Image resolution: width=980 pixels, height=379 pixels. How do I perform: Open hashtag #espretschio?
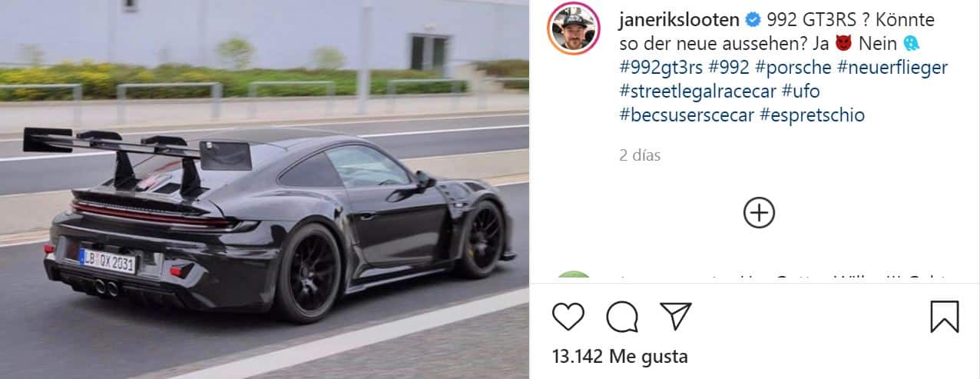(813, 115)
